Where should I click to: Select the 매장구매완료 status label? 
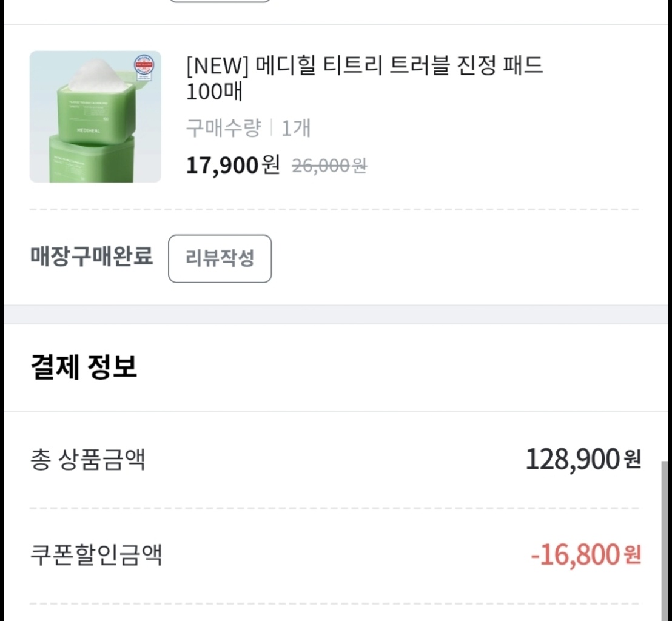92,257
